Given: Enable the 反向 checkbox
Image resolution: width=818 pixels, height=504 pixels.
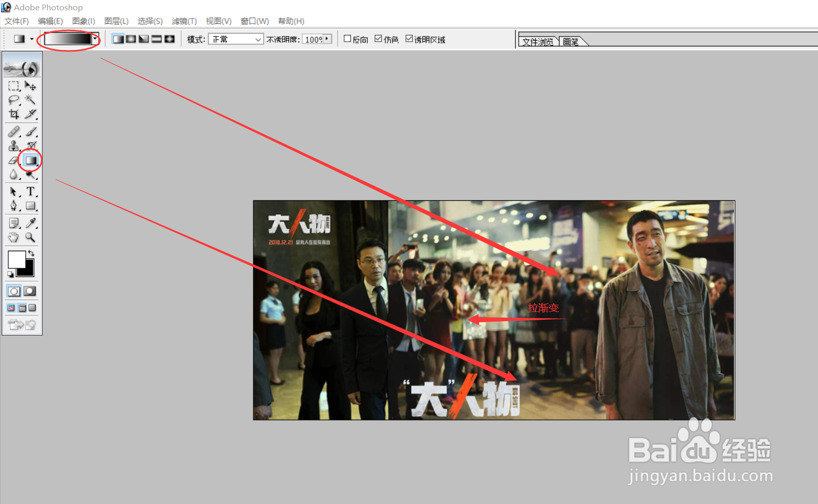Looking at the screenshot, I should tap(347, 39).
